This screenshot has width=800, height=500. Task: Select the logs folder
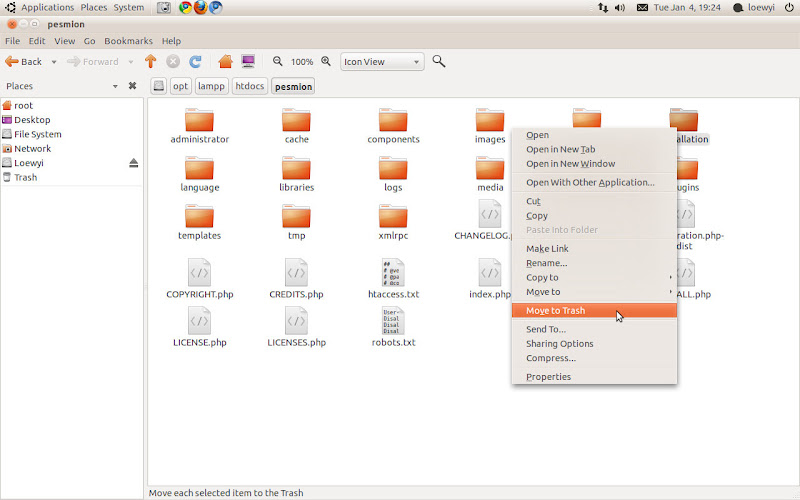tap(393, 174)
